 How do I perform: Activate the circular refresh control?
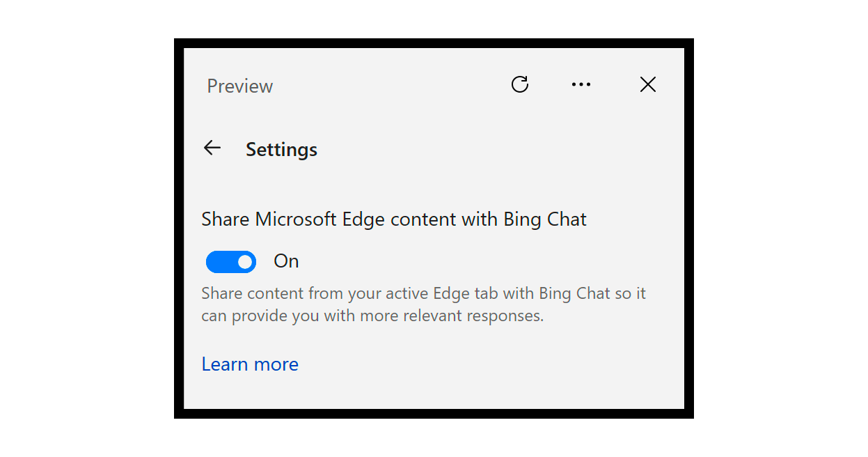click(x=520, y=84)
